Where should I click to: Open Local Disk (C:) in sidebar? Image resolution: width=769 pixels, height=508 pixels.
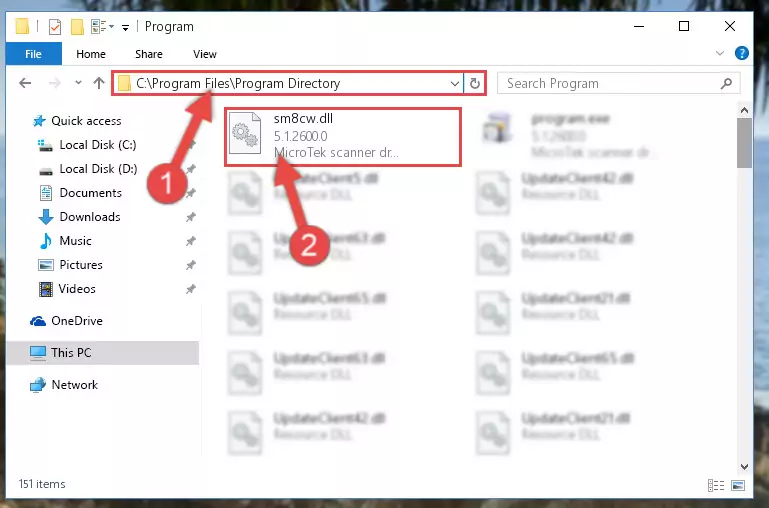(x=98, y=145)
